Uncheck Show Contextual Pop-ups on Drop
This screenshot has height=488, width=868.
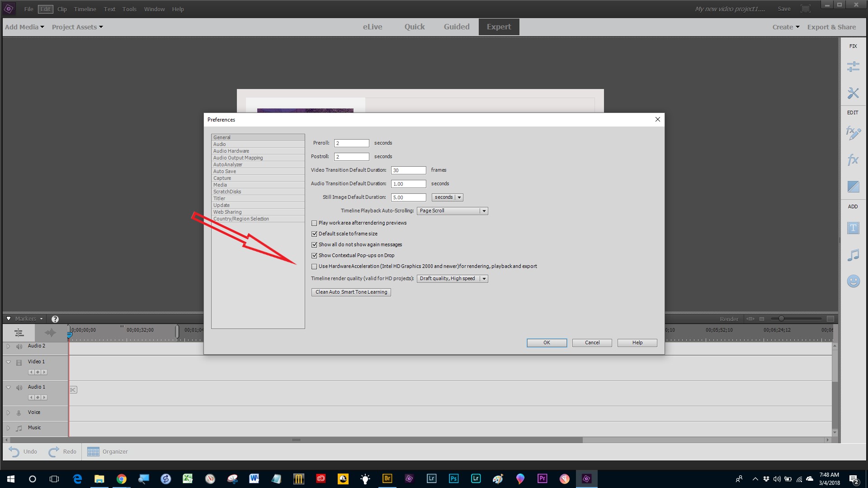pyautogui.click(x=314, y=256)
